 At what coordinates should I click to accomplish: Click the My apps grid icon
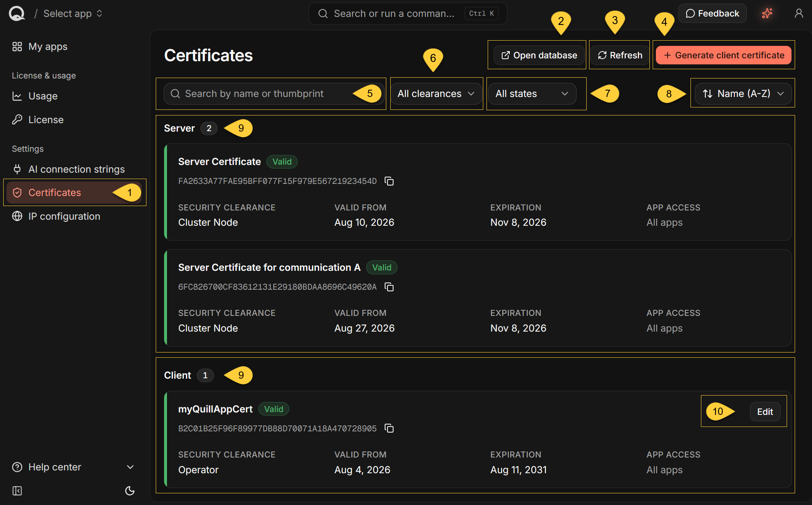pyautogui.click(x=17, y=47)
